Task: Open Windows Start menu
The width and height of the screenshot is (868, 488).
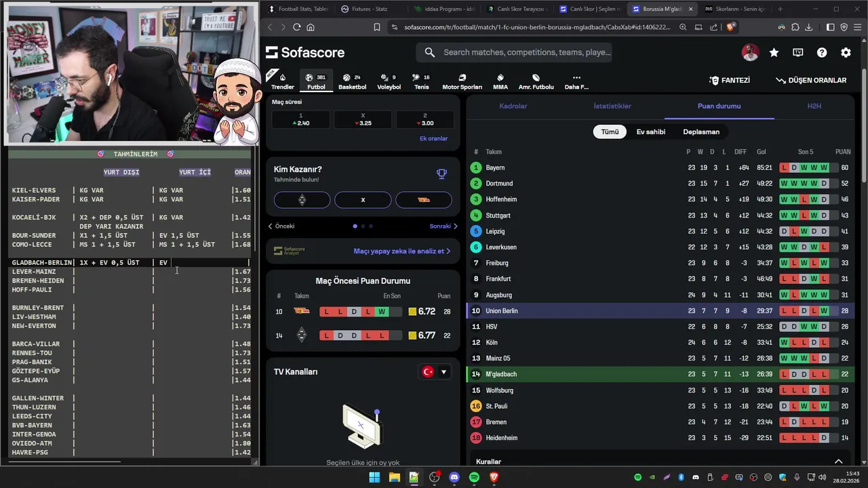Action: tap(374, 477)
